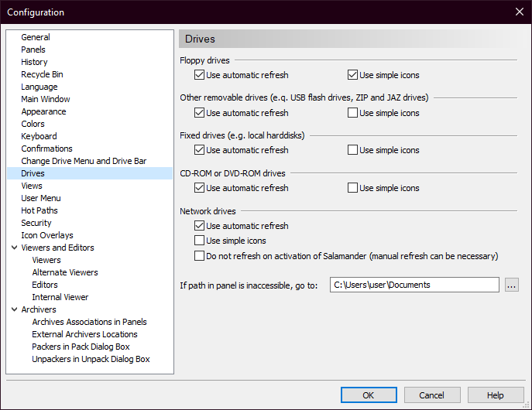Toggle automatic refresh for CD-ROM drives

200,188
